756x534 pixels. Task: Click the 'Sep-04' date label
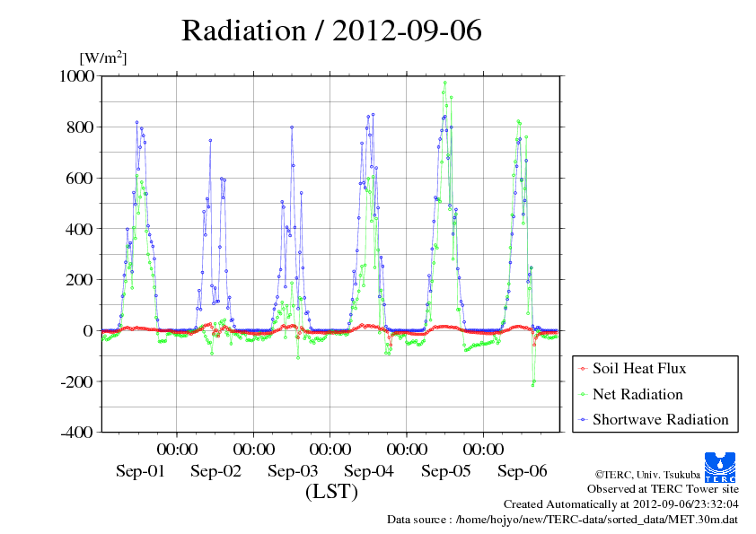[x=369, y=471]
